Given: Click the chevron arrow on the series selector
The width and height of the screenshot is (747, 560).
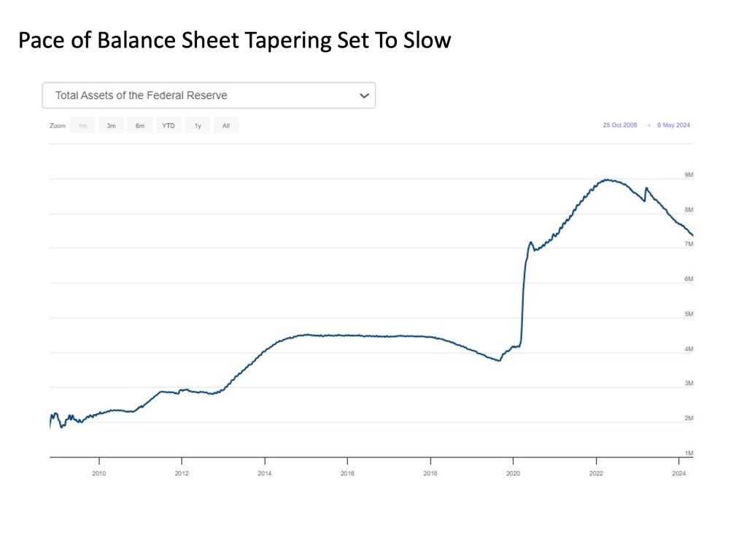Looking at the screenshot, I should click(365, 96).
